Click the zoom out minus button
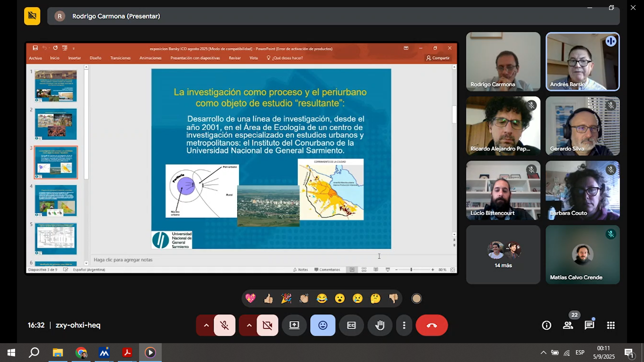 coord(396,270)
